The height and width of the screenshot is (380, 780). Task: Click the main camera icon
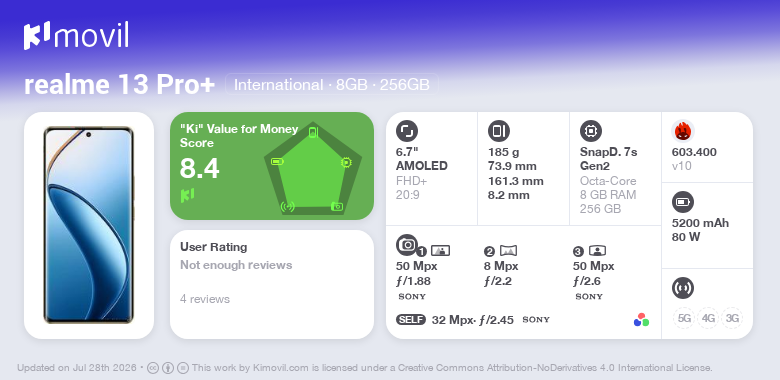coord(406,244)
